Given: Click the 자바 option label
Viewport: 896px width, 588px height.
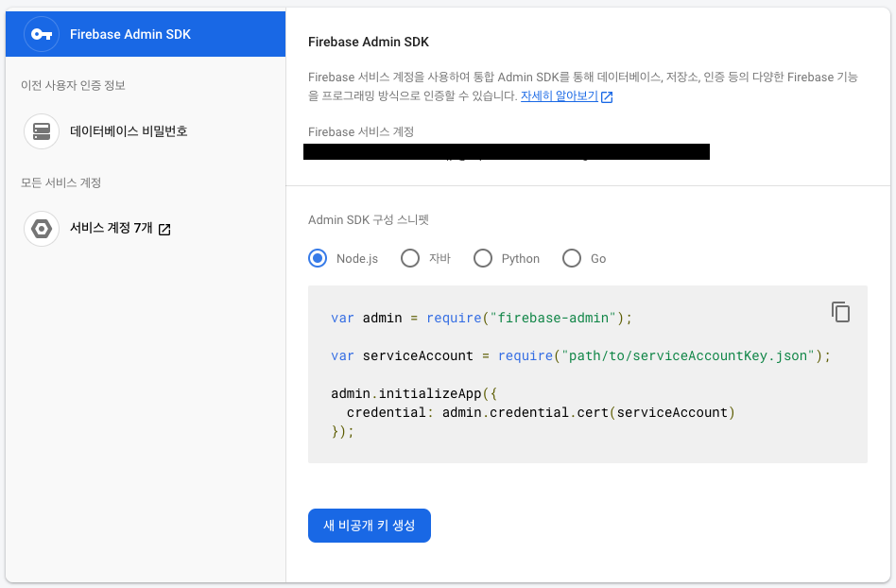Looking at the screenshot, I should 440,258.
